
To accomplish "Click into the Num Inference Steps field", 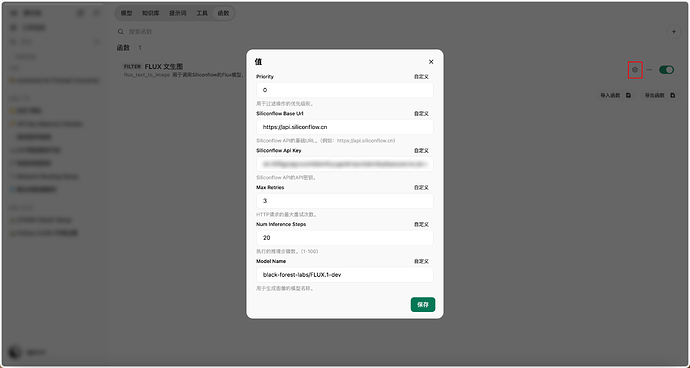I will pyautogui.click(x=345, y=238).
